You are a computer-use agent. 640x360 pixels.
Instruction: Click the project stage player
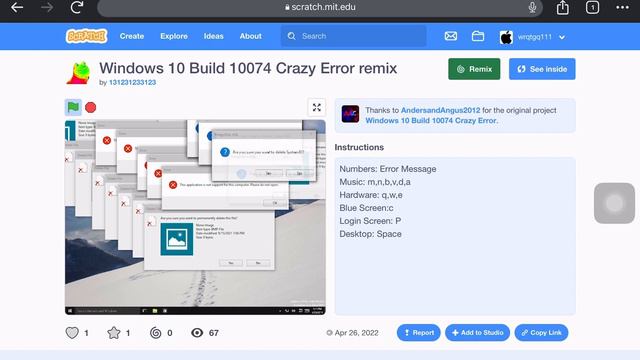click(195, 217)
